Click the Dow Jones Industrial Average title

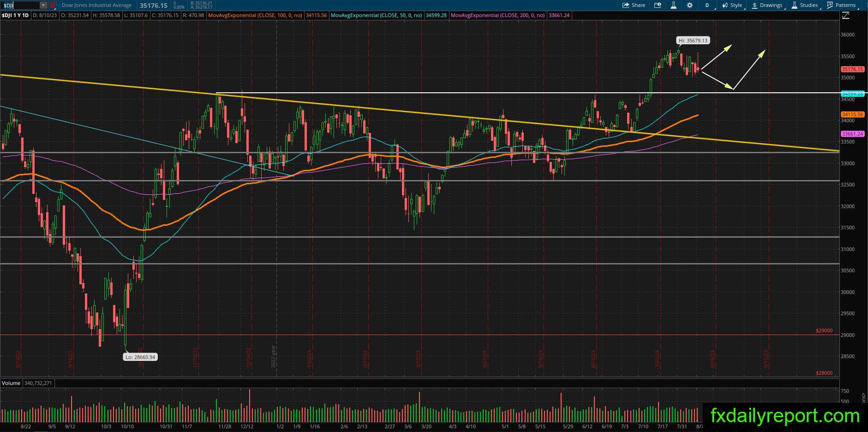tap(96, 5)
